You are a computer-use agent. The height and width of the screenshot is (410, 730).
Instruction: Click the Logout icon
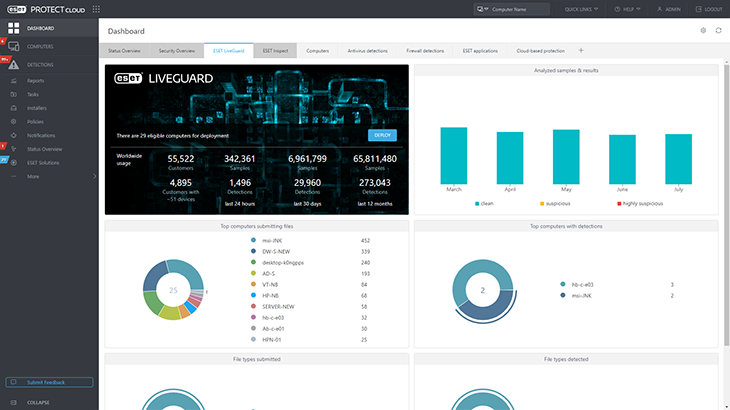click(x=698, y=9)
